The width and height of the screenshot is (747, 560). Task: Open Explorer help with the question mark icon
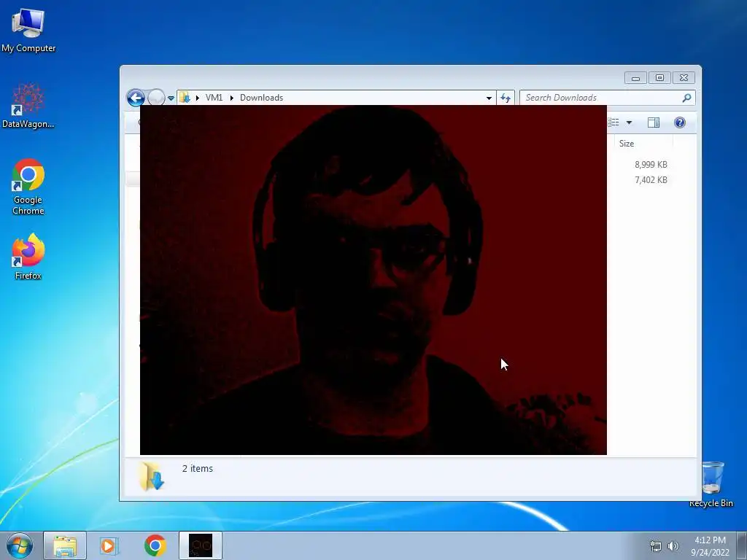[680, 122]
